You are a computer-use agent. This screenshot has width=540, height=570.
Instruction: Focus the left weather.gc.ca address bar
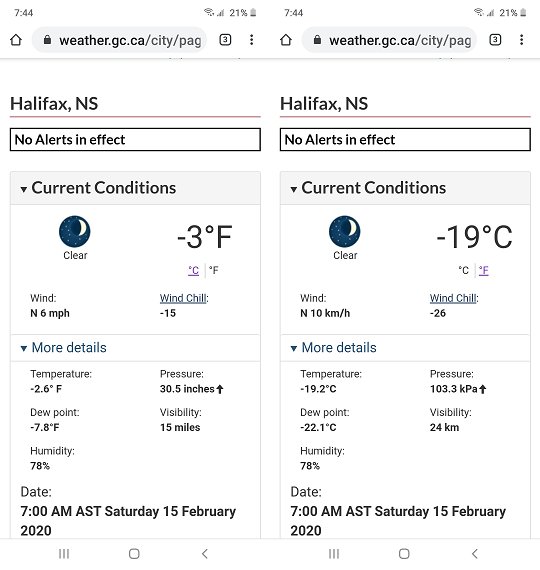tap(119, 40)
